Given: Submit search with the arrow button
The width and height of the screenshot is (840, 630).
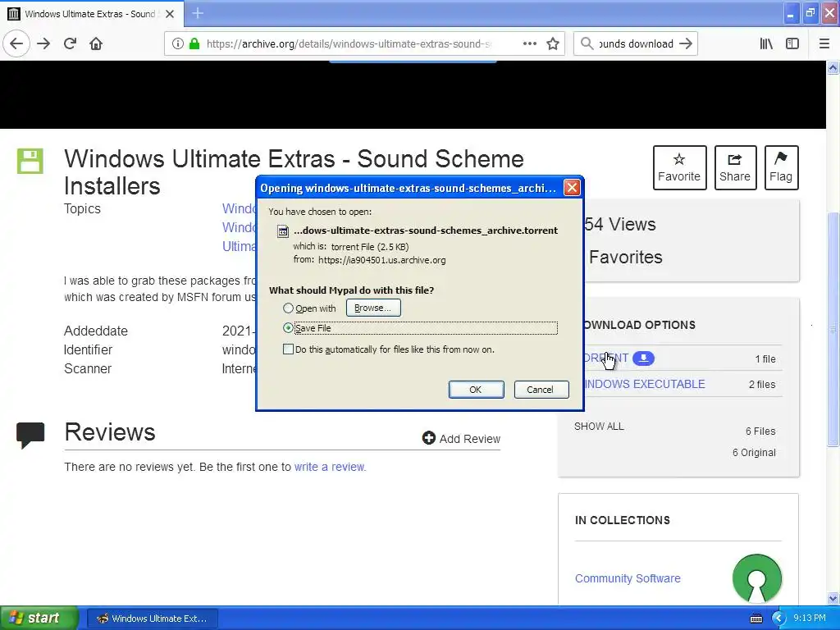Looking at the screenshot, I should tap(686, 43).
